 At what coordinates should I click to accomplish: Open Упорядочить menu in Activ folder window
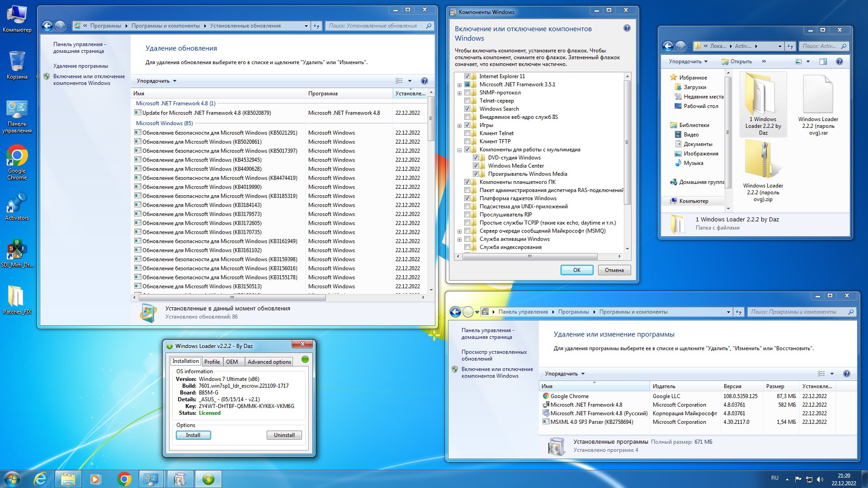[x=688, y=61]
